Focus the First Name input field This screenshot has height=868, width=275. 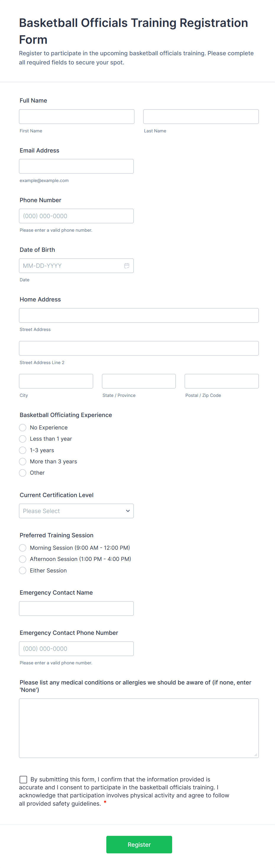(77, 116)
